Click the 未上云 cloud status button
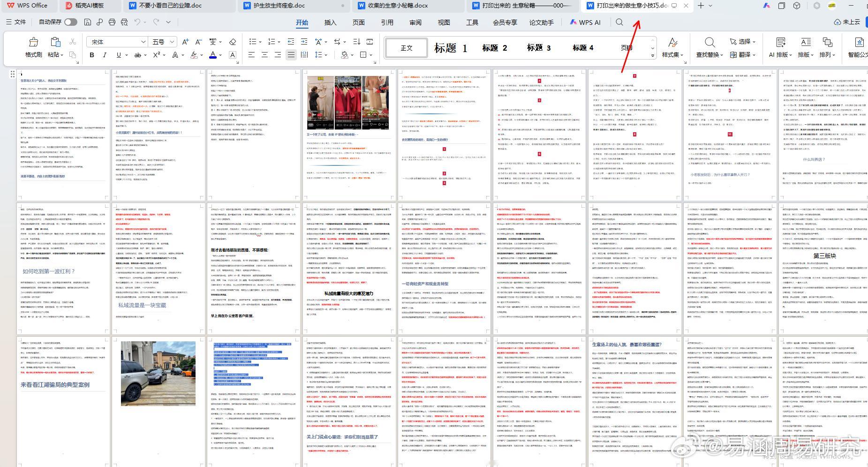This screenshot has height=467, width=868. click(x=847, y=22)
